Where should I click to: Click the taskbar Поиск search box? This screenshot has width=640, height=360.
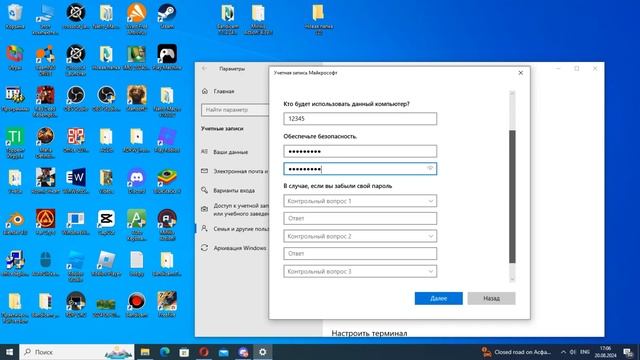pos(77,352)
